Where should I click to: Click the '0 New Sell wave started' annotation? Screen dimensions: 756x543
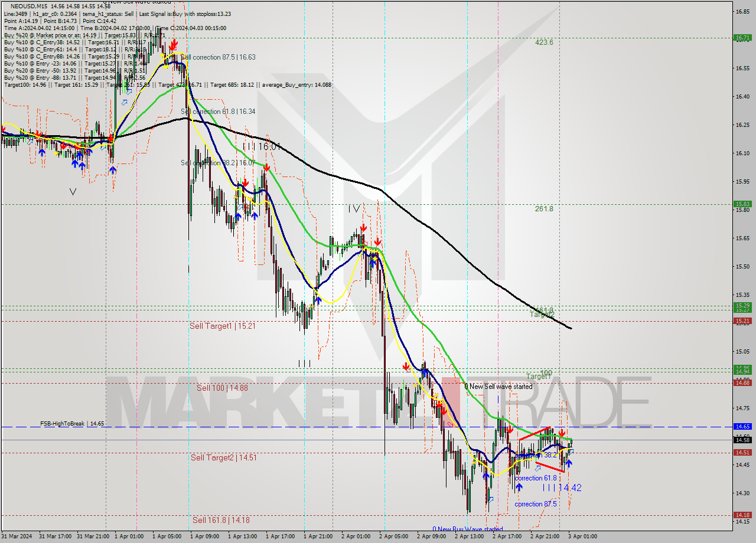(x=498, y=387)
